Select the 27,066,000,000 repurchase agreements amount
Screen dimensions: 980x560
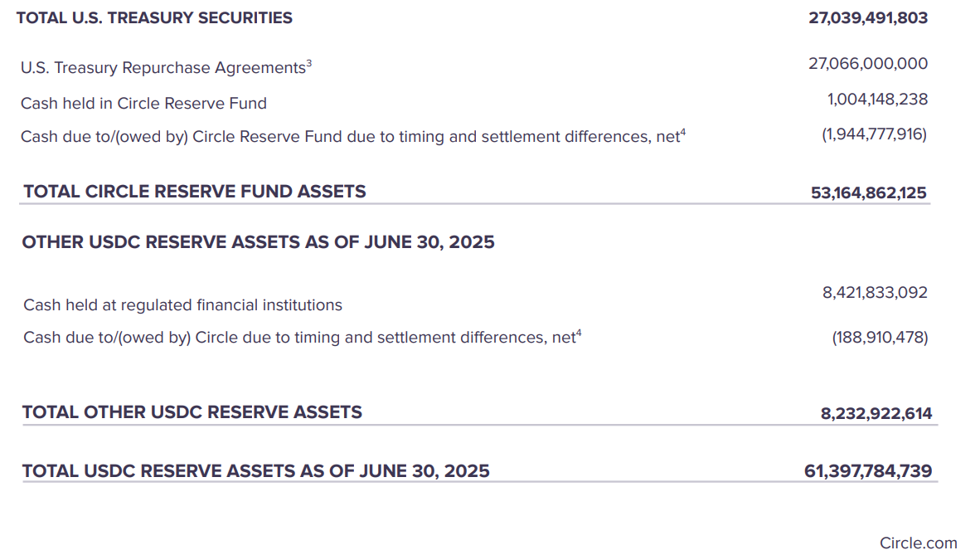868,64
